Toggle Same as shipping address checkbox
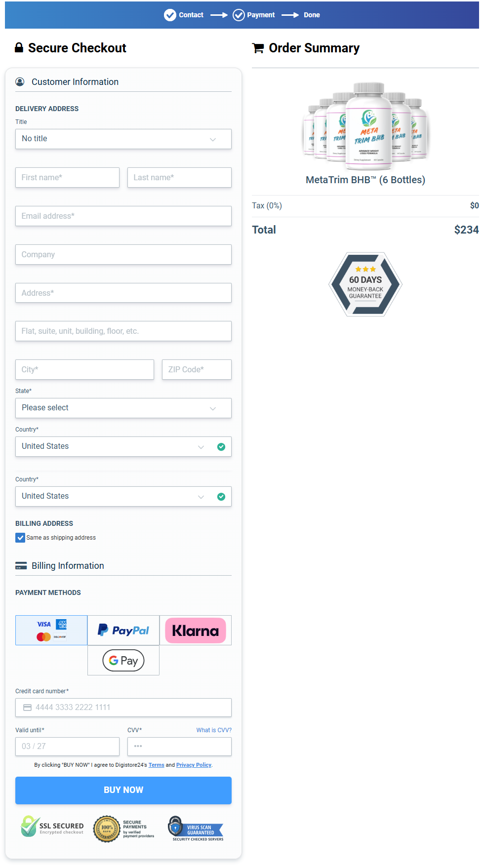Viewport: 484px width, 868px height. [x=20, y=538]
